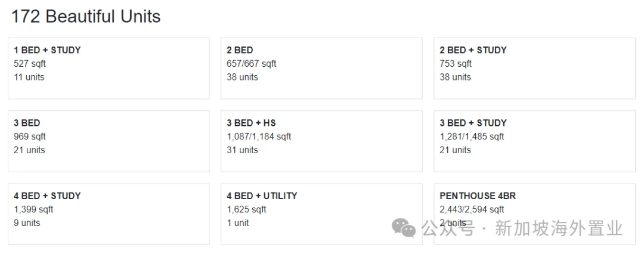The width and height of the screenshot is (644, 254).
Task: Click the 172 Beautiful Units heading
Action: click(86, 17)
